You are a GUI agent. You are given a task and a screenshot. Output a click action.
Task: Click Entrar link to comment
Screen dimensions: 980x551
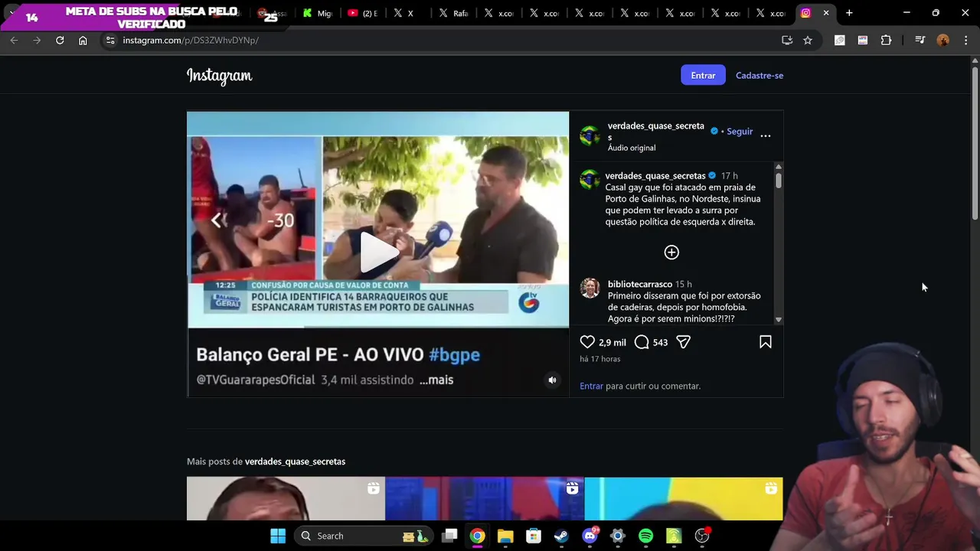591,386
